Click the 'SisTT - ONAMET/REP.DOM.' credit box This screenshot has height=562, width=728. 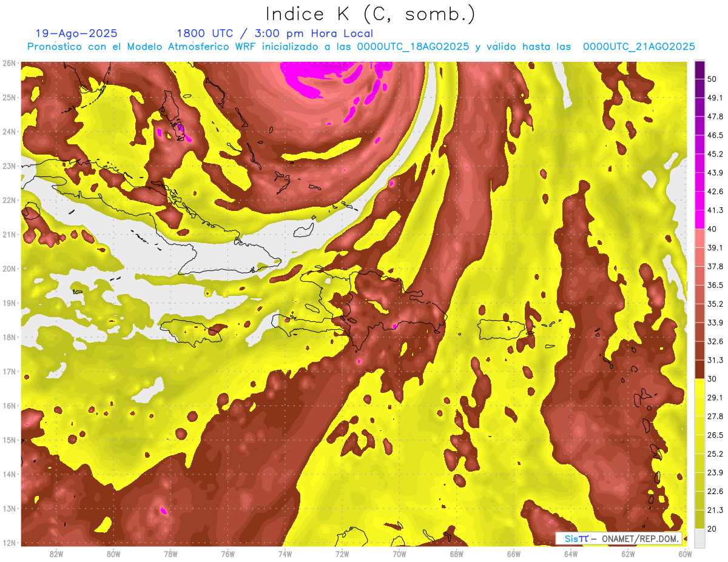click(619, 538)
